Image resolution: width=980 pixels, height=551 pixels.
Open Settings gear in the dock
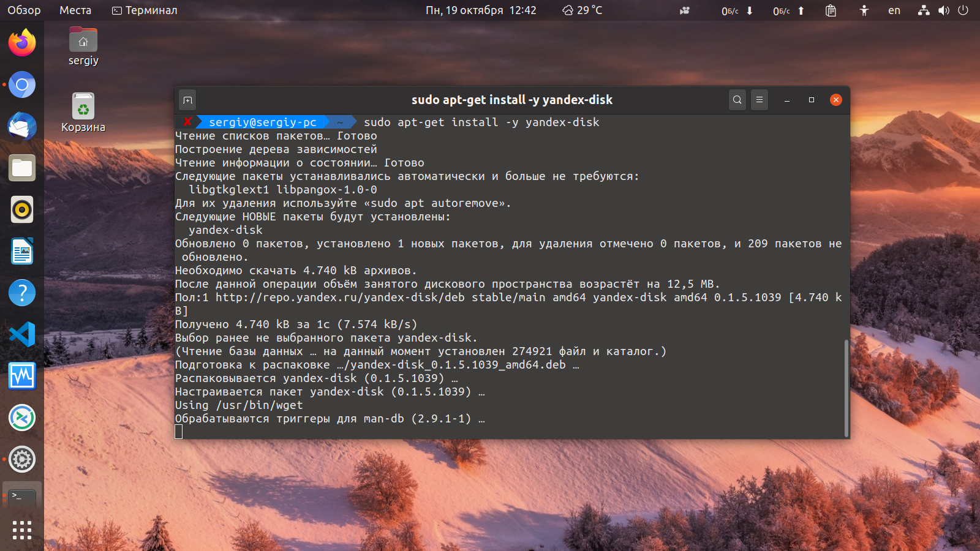click(x=22, y=459)
